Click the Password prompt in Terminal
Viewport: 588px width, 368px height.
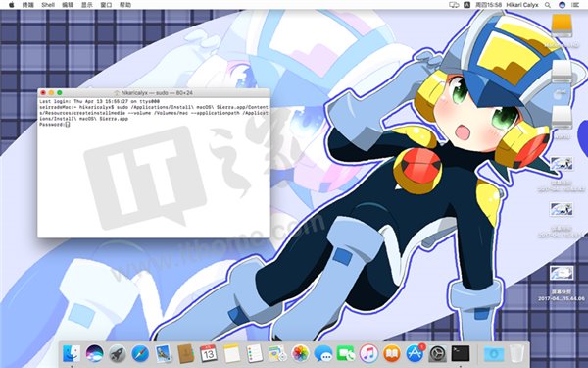pyautogui.click(x=54, y=125)
